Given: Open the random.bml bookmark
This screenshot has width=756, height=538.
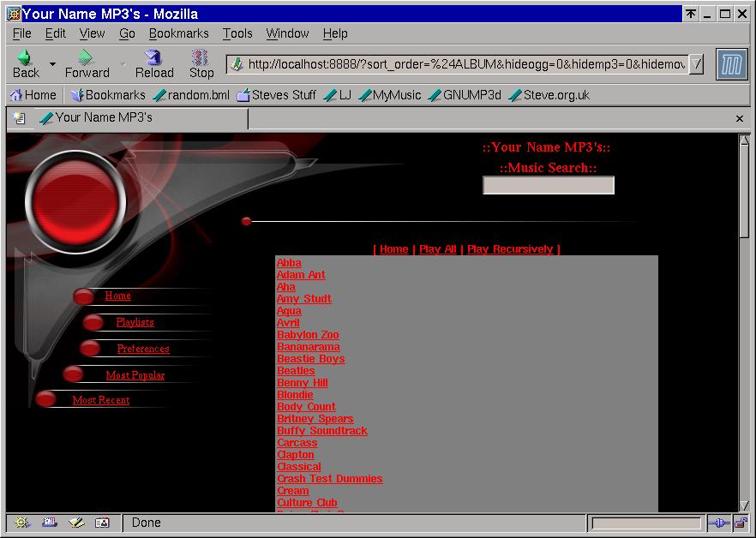Looking at the screenshot, I should (191, 95).
